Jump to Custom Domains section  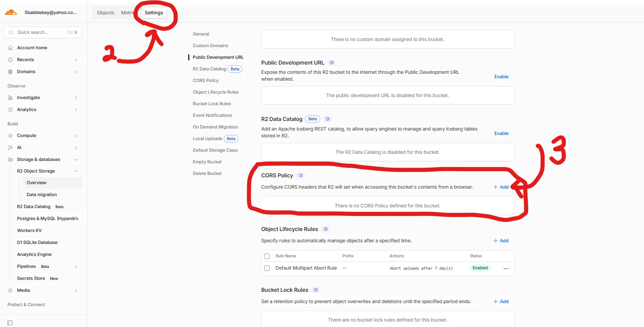tap(210, 46)
